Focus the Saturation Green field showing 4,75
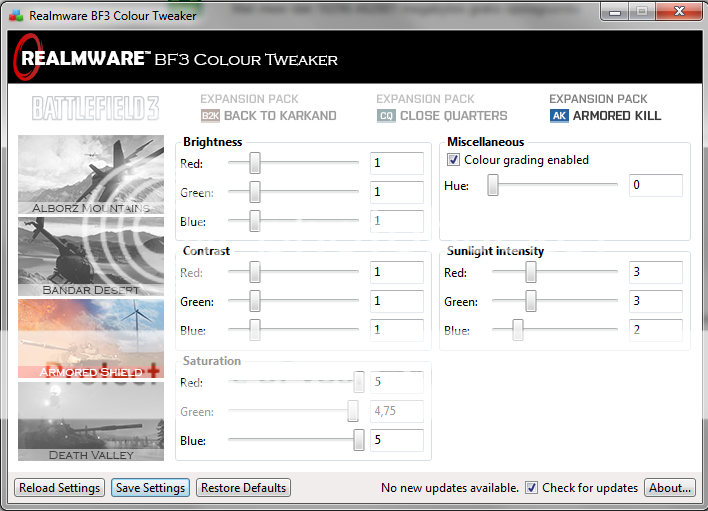The height and width of the screenshot is (511, 708). coord(396,411)
